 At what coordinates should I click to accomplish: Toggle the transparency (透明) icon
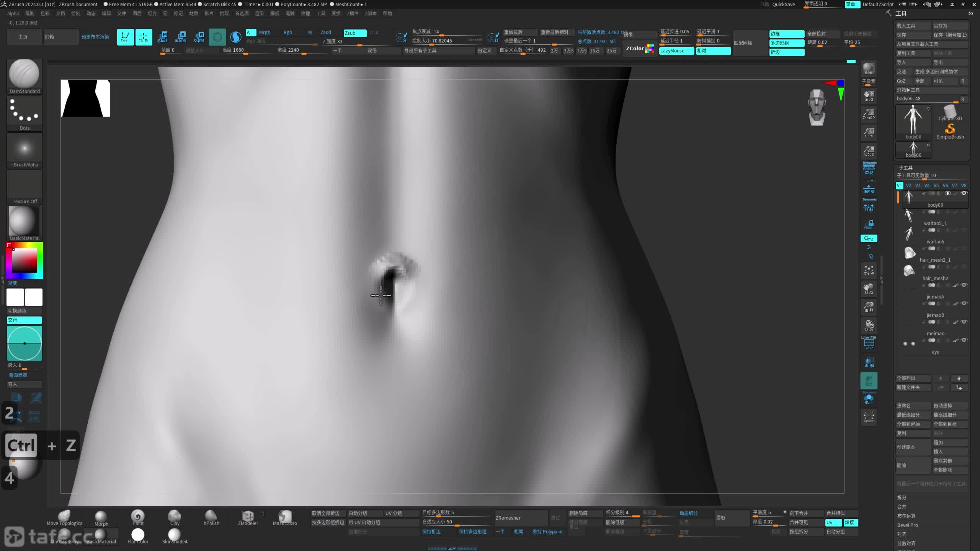pyautogui.click(x=869, y=362)
